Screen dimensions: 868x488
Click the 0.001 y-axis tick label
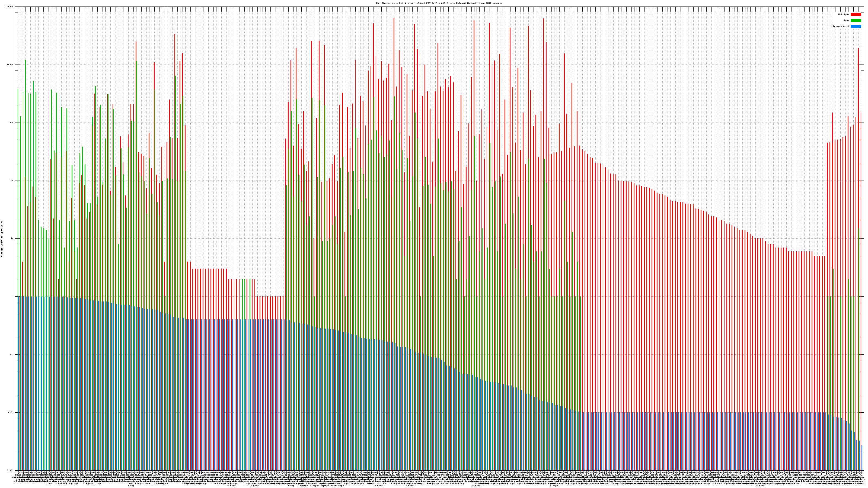[x=11, y=470]
